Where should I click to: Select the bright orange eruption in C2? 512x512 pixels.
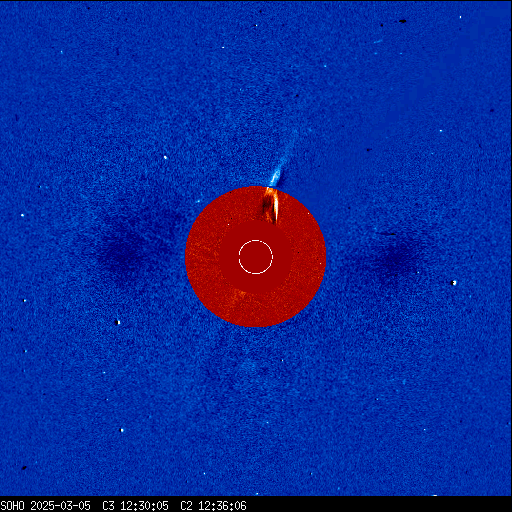pyautogui.click(x=271, y=205)
